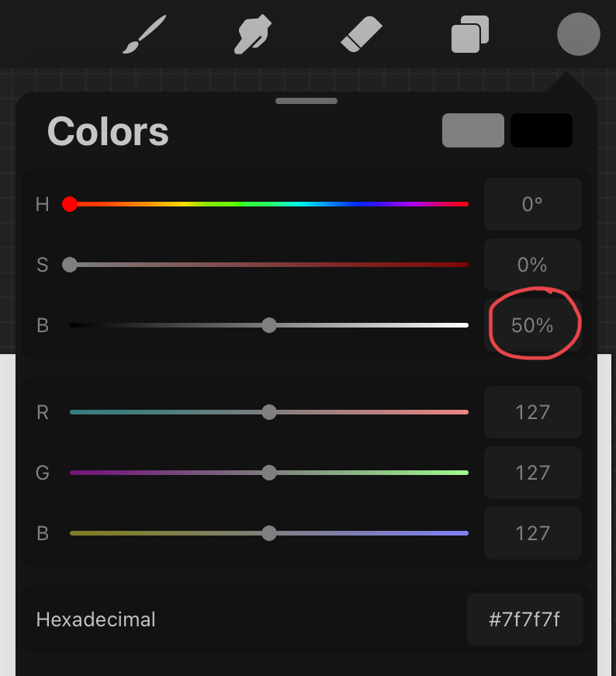Edit the Green channel value field
616x676 pixels.
point(532,473)
